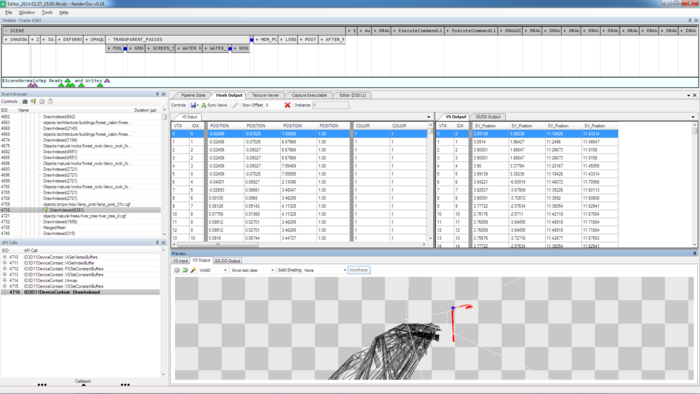Click the green flag jump-to-event icon
The image size is (700, 394).
click(33, 102)
